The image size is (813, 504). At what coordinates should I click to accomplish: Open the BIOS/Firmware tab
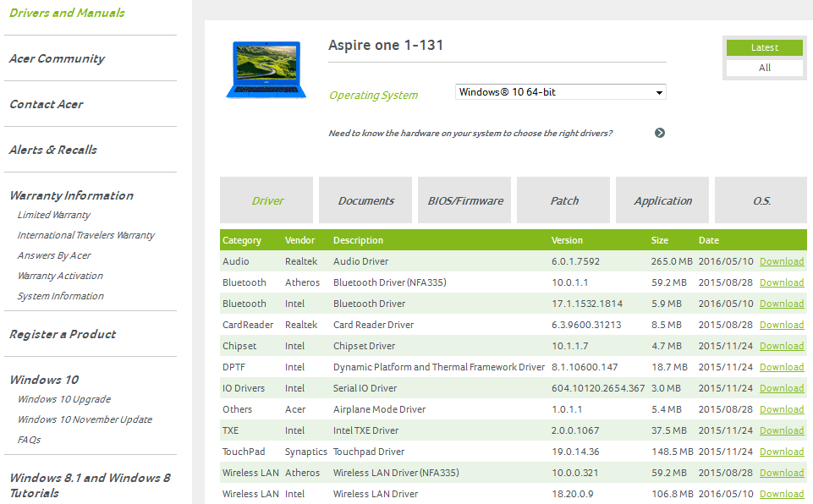464,200
